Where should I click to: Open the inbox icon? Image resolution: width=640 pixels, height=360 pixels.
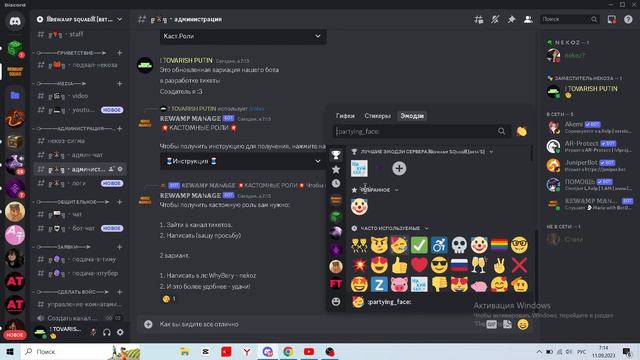(611, 19)
